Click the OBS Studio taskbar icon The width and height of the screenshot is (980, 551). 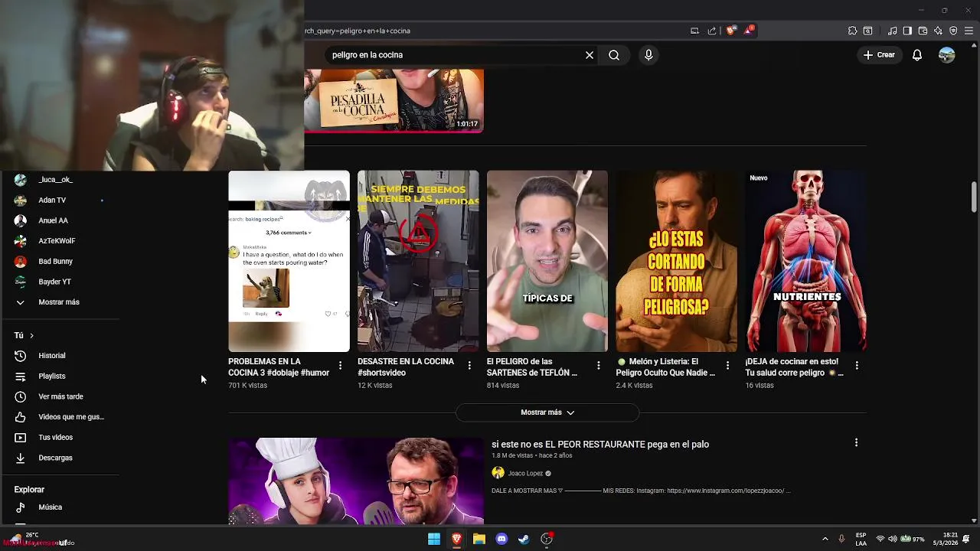coord(547,539)
